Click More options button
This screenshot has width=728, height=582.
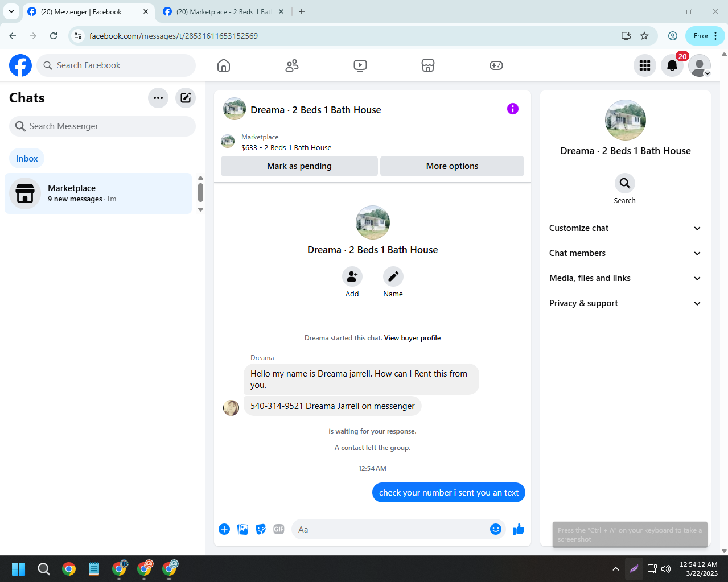tap(452, 166)
